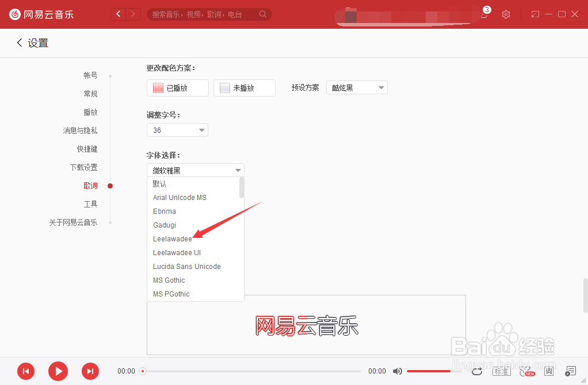
Task: Choose Gadugi font
Action: (x=193, y=225)
